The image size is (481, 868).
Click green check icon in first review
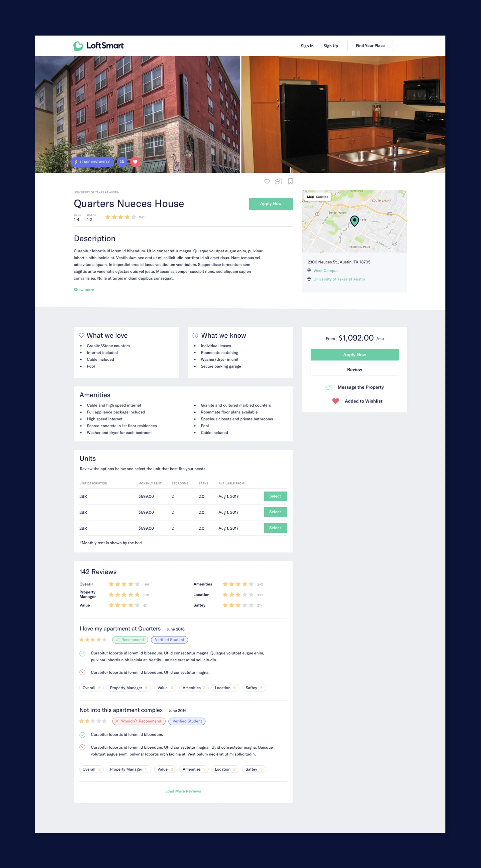[82, 653]
